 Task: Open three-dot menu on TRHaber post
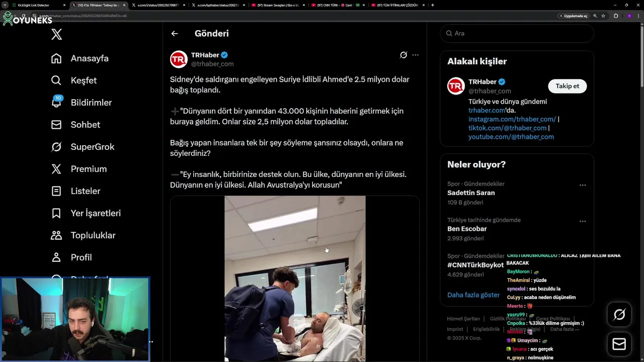[415, 55]
